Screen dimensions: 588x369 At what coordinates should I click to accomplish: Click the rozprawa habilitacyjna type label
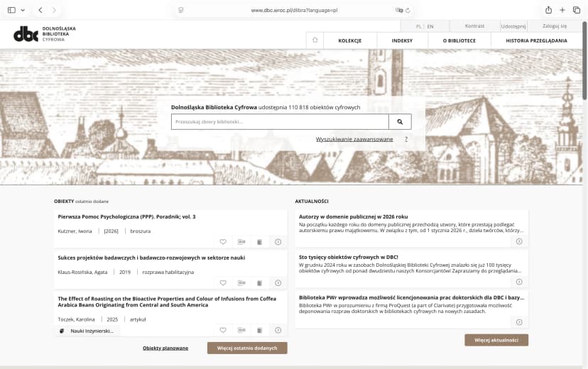click(x=168, y=272)
